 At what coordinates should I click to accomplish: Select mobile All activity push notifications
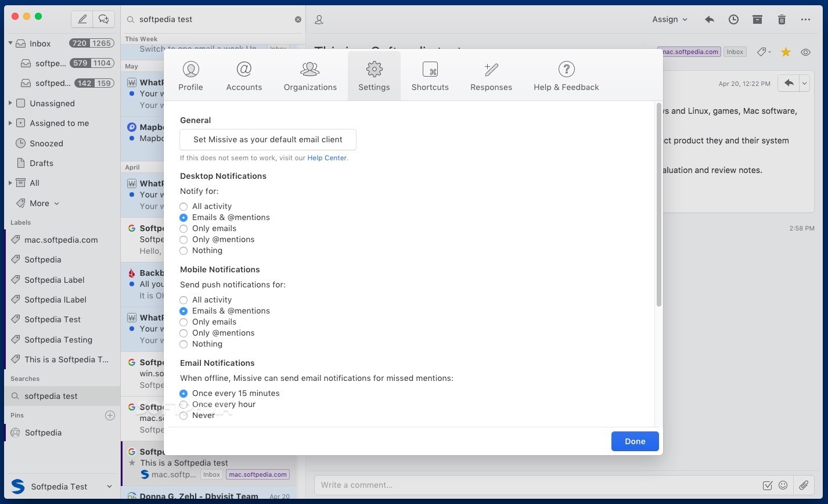(183, 300)
